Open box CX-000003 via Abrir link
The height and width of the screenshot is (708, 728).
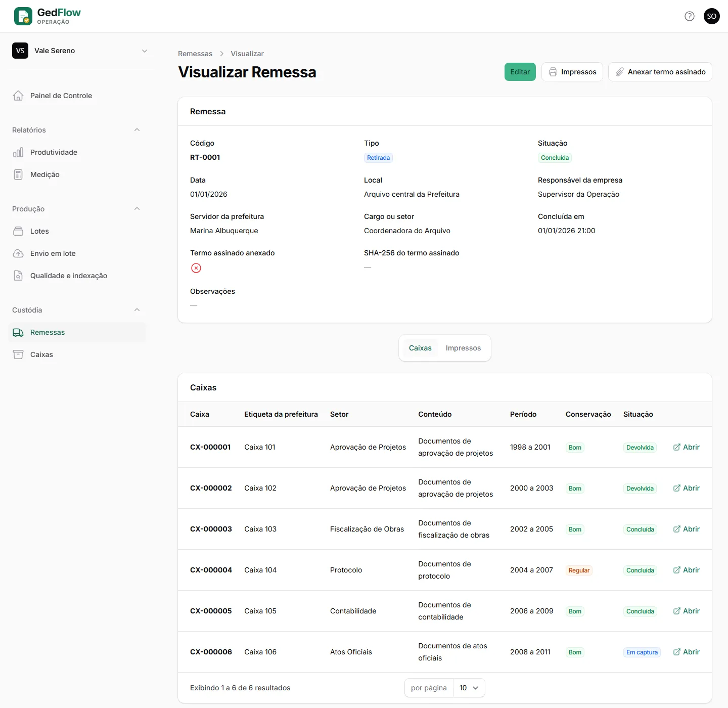pos(687,529)
